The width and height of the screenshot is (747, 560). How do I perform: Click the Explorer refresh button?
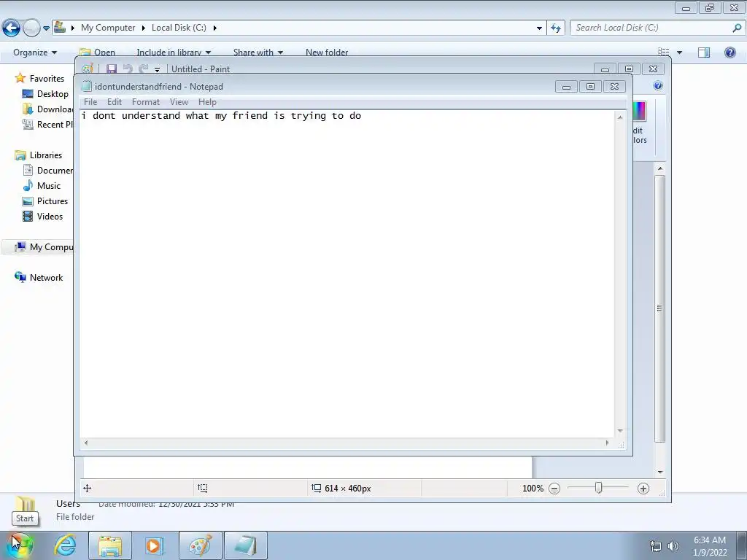point(555,28)
